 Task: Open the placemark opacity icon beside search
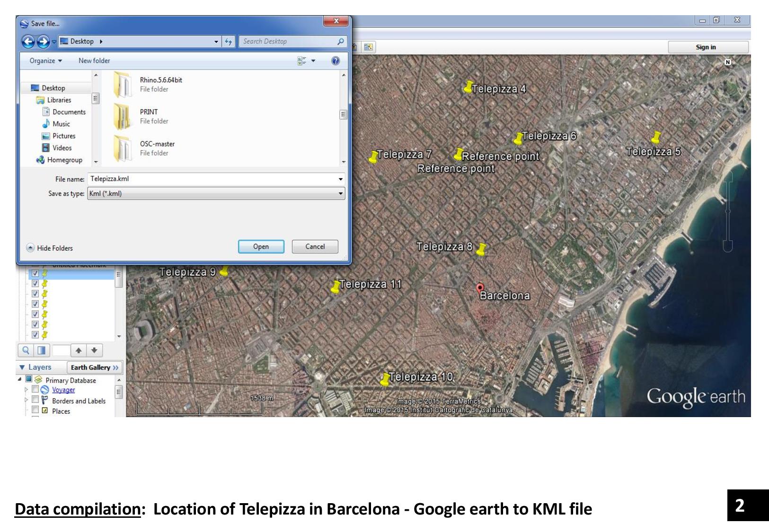tap(42, 350)
